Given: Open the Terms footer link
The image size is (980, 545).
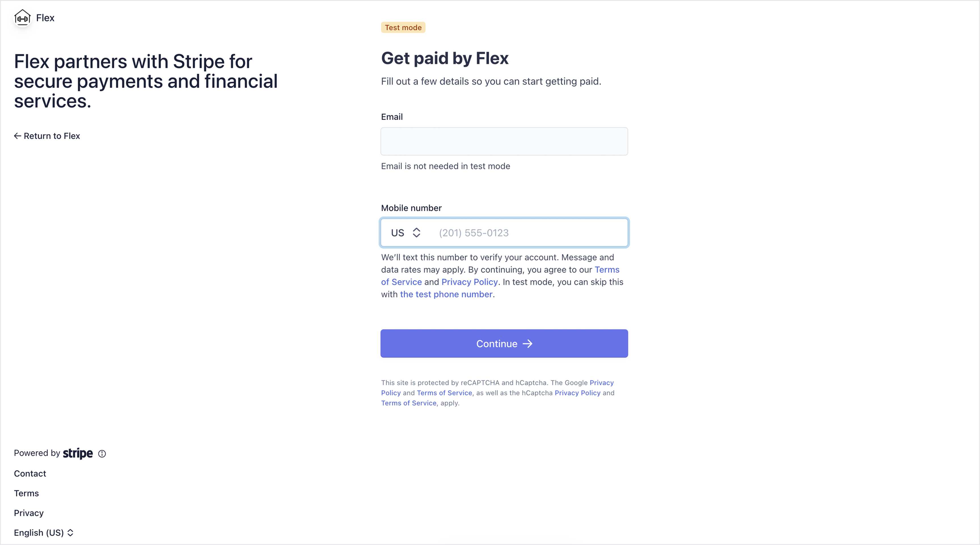Looking at the screenshot, I should pyautogui.click(x=26, y=493).
